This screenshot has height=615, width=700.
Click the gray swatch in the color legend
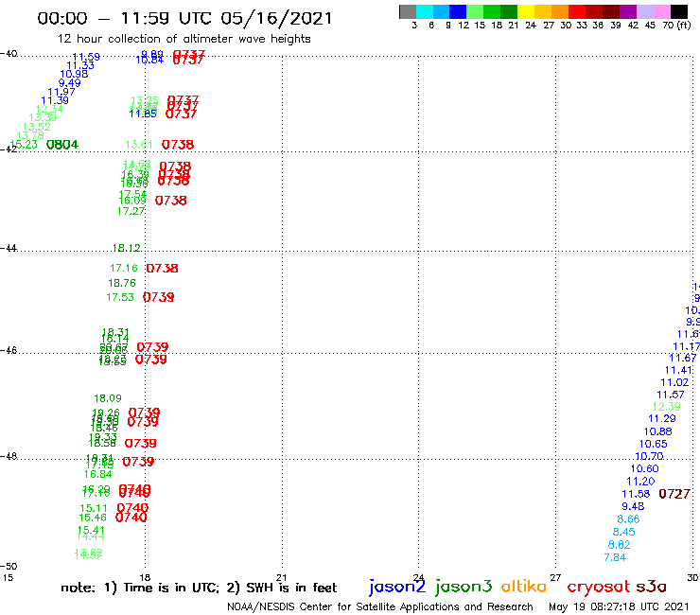(x=408, y=11)
